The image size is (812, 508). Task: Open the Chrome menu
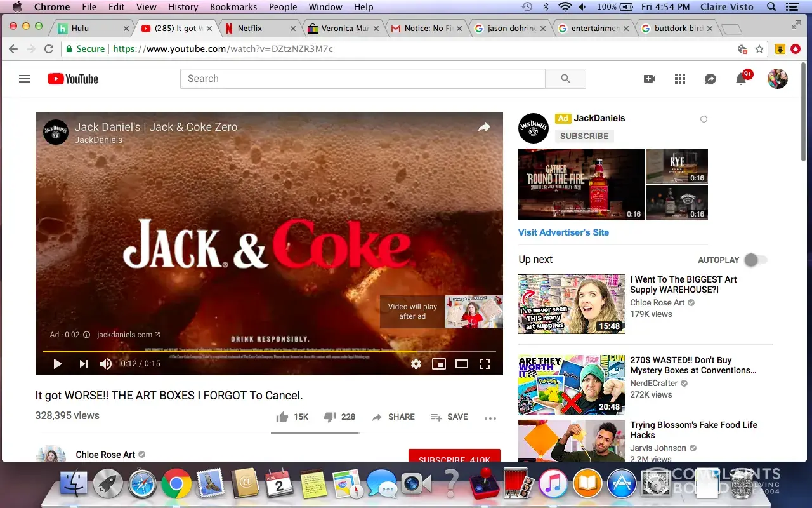point(52,7)
